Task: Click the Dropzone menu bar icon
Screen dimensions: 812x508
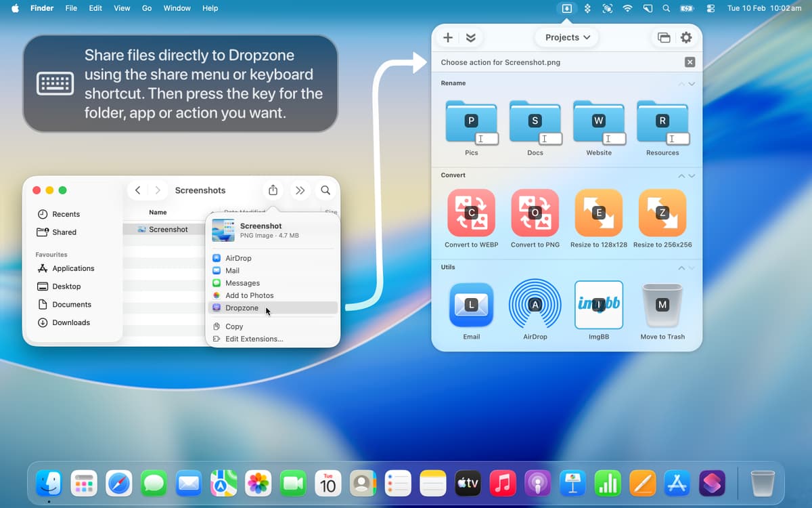Action: [566, 8]
